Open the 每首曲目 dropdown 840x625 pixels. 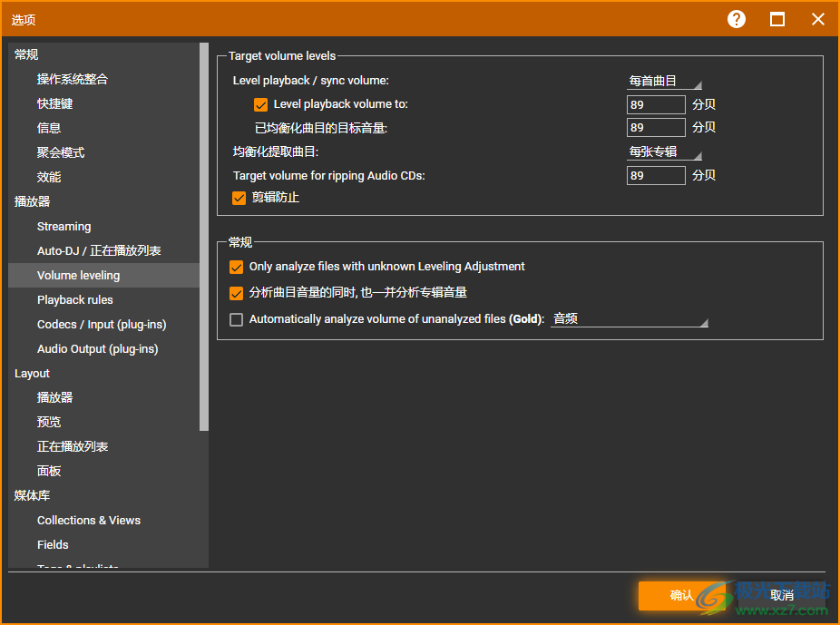665,82
